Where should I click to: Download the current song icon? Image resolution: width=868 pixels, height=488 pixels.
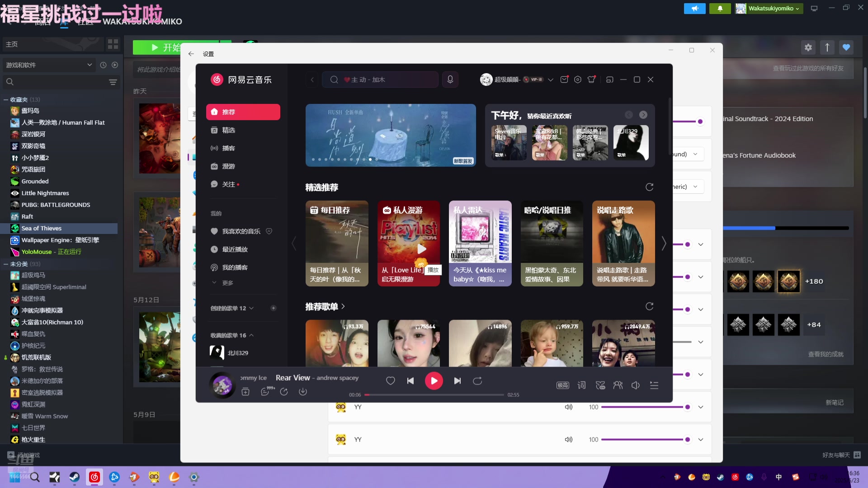[303, 392]
